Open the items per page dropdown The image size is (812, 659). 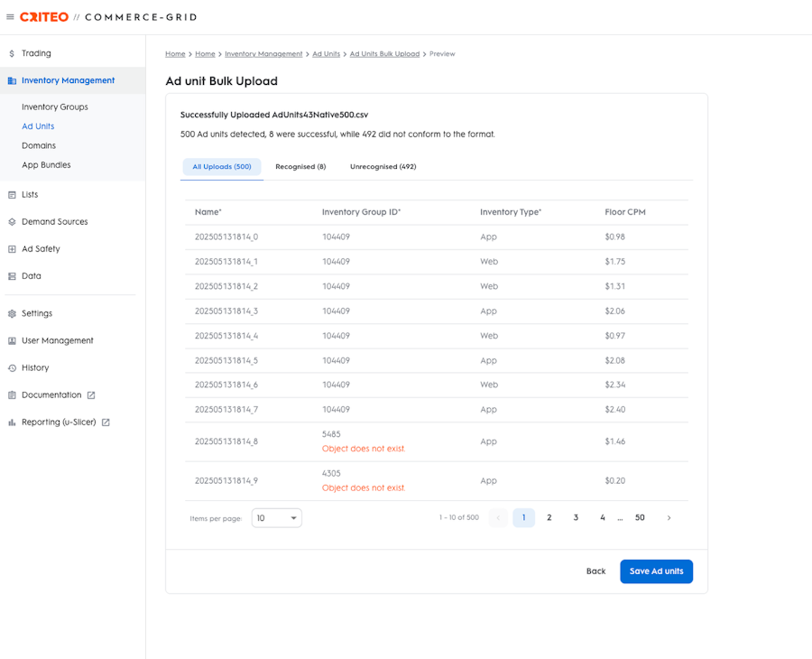click(x=276, y=518)
